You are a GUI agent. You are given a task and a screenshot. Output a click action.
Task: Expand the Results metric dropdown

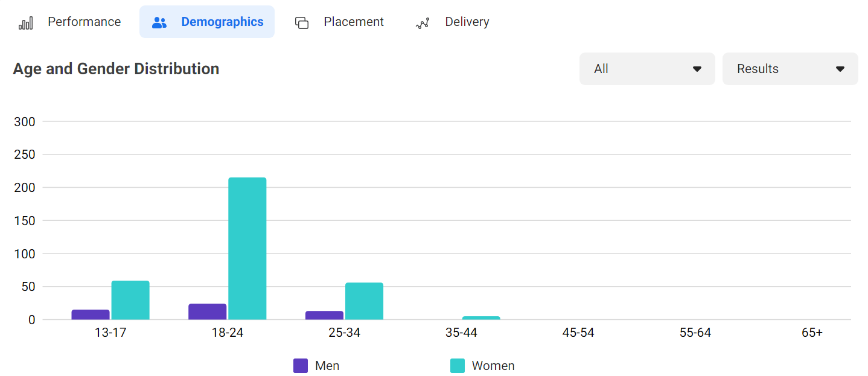tap(790, 69)
